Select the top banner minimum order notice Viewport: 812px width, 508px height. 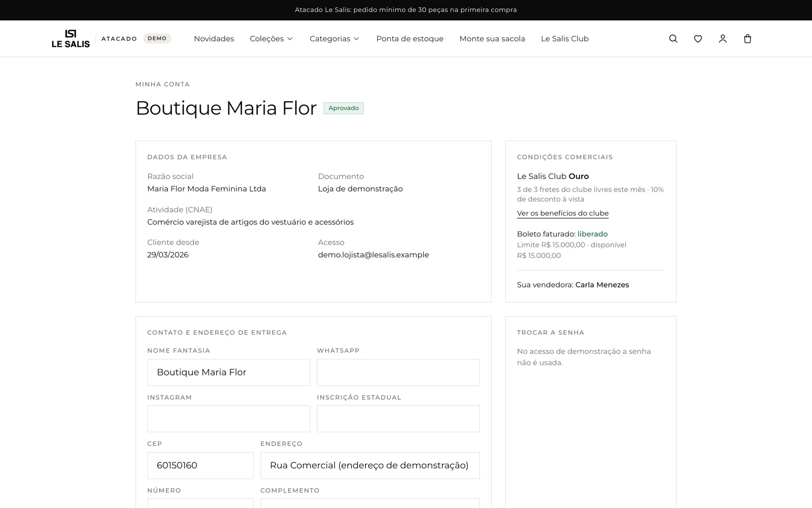[406, 10]
